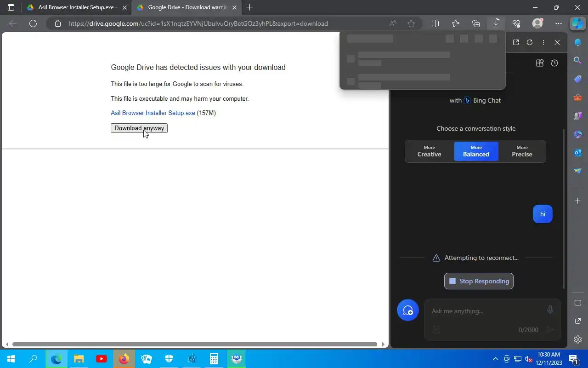Switch to the Asil Browser Installer Setup.exe tab
This screenshot has width=588, height=368.
(77, 7)
